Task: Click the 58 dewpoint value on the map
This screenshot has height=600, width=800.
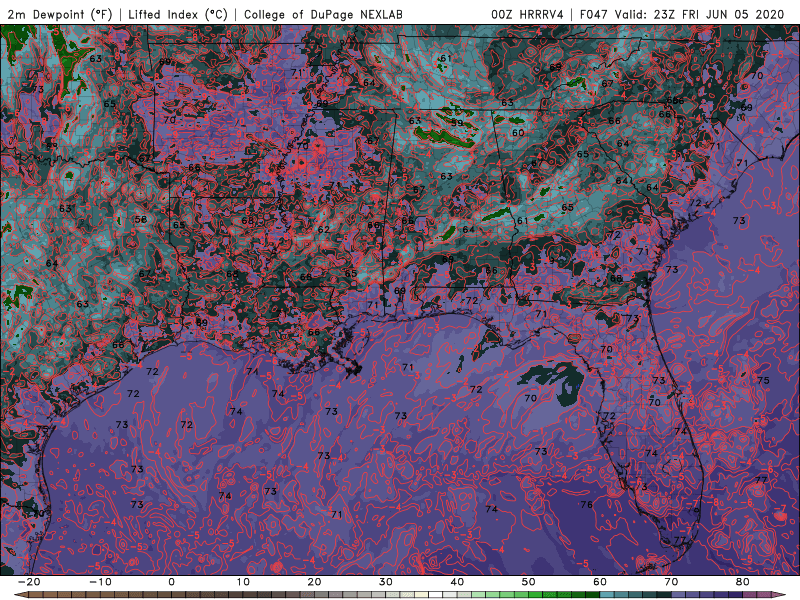Action: click(141, 219)
